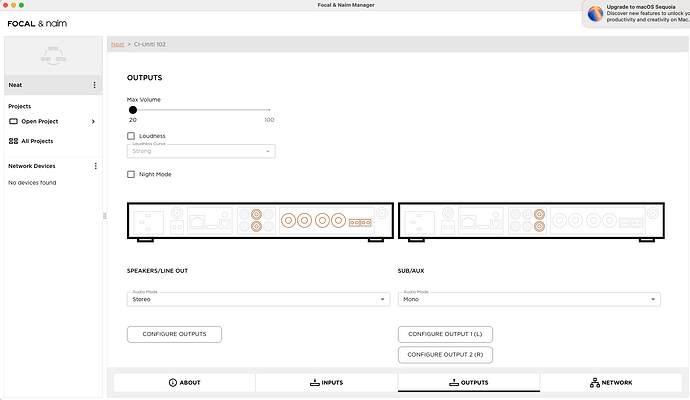
Task: Click the Configure Outputs button
Action: click(x=174, y=334)
